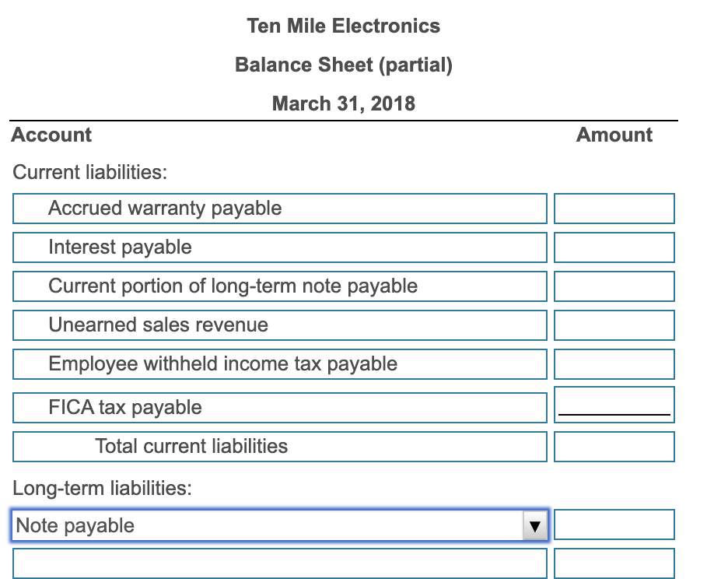
Task: Select the Unearned sales revenue cell
Action: pos(278,325)
